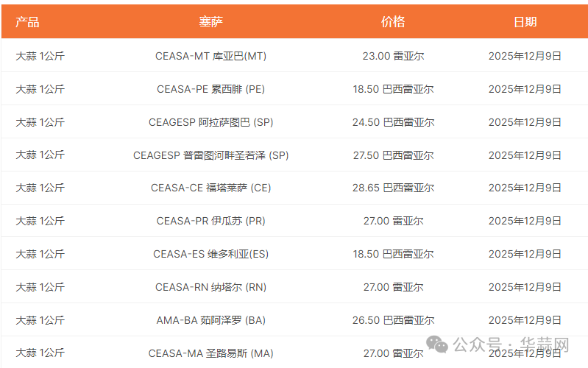Click the 华蒜网 watermark text
Viewport: 588px width, 368px height.
[x=548, y=344]
